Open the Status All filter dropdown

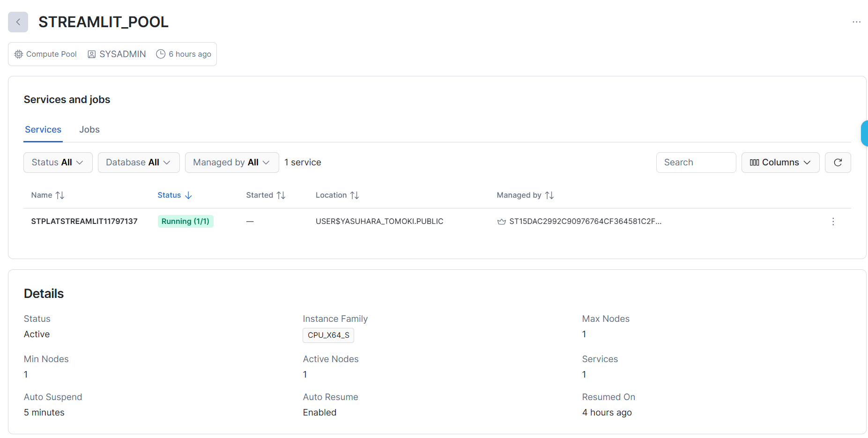[x=58, y=163]
